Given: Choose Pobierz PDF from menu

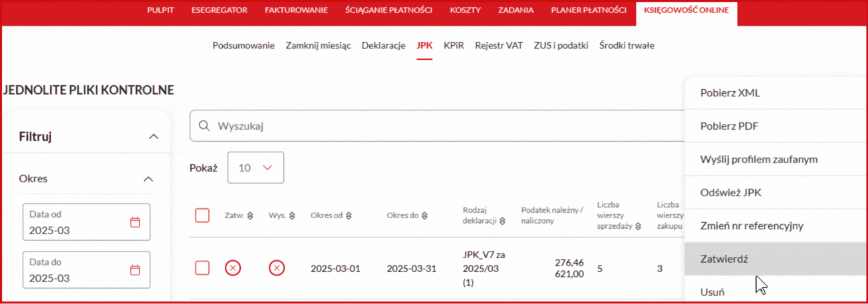Looking at the screenshot, I should (x=776, y=126).
